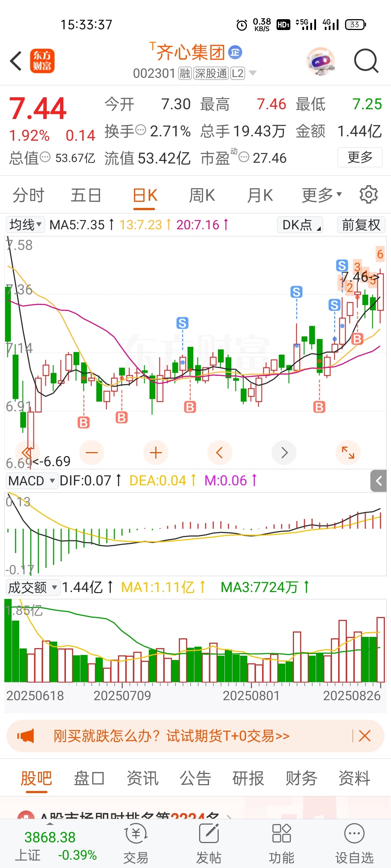Open the AI robot assistant avatar
The image size is (391, 868).
click(320, 61)
